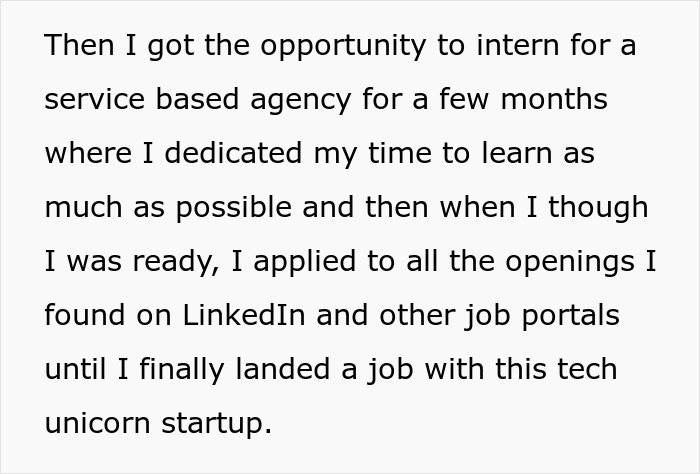Place cursor on the word "dedicated"
Image resolution: width=700 pixels, height=474 pixels.
233,153
